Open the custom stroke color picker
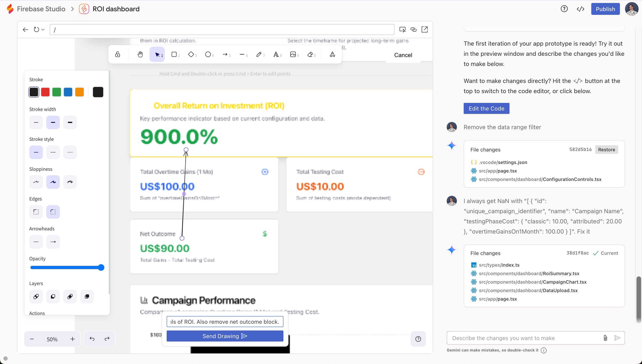Image resolution: width=642 pixels, height=364 pixels. (98, 92)
